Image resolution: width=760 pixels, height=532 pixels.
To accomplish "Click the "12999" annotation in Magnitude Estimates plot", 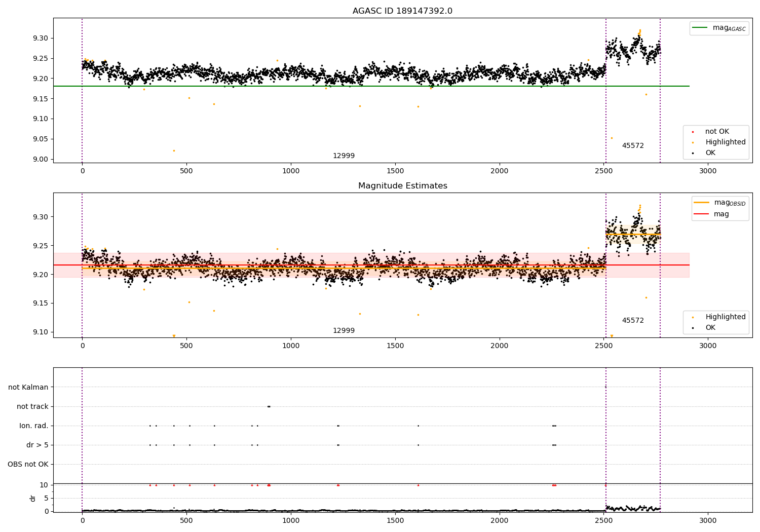I will pos(344,331).
